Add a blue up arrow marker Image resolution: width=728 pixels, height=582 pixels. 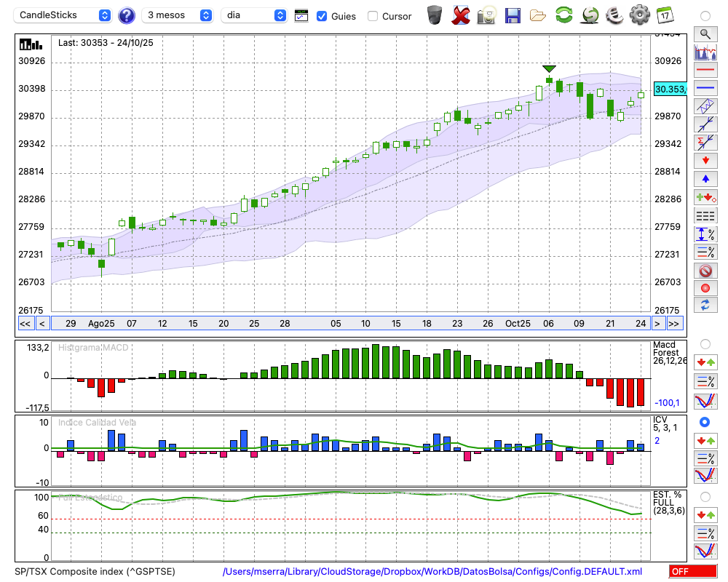(x=705, y=179)
